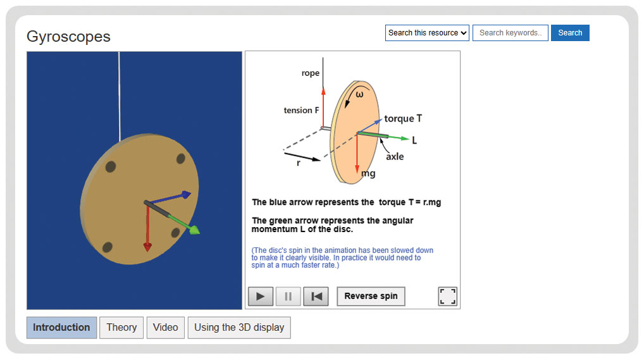Switch to the Introduction tab

point(61,327)
